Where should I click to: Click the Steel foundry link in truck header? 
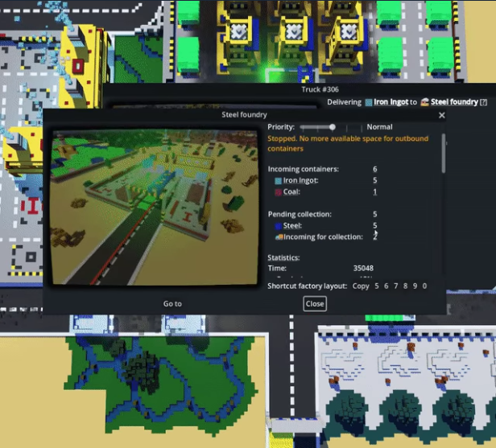pyautogui.click(x=454, y=102)
